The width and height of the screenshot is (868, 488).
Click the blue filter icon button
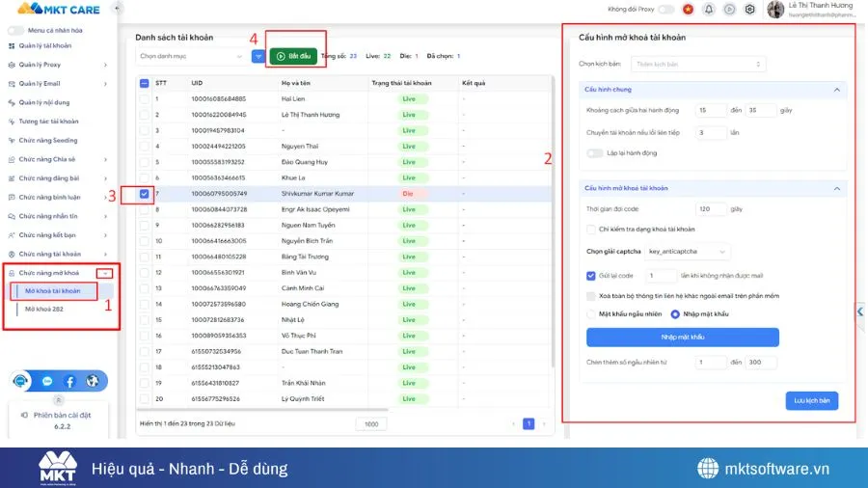click(258, 56)
